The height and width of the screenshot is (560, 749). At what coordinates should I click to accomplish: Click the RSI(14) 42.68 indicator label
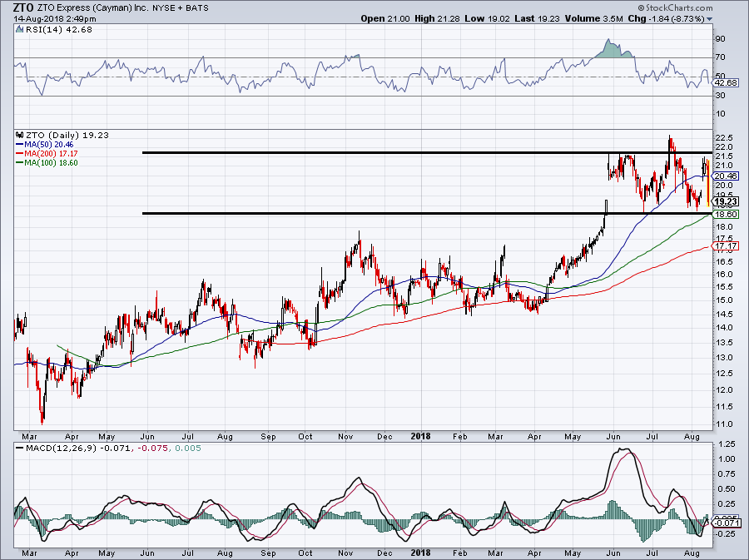[x=59, y=30]
